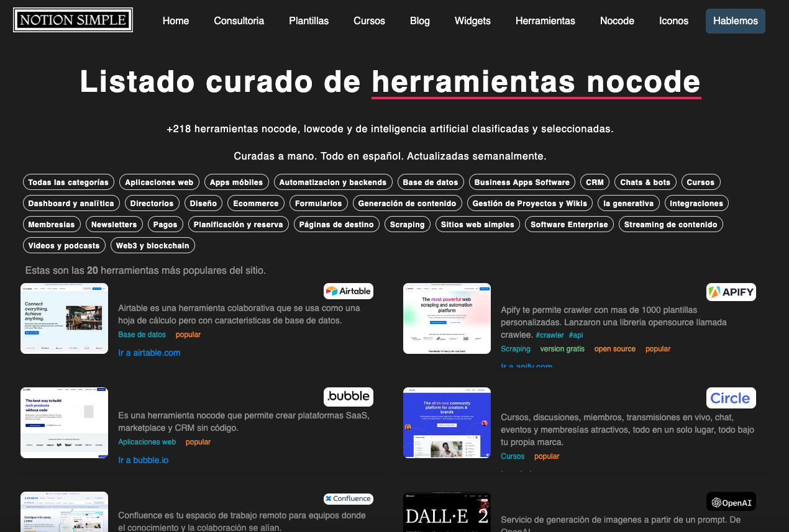Open the Airtable logo badge
Screen dimensions: 789x532
tap(349, 291)
